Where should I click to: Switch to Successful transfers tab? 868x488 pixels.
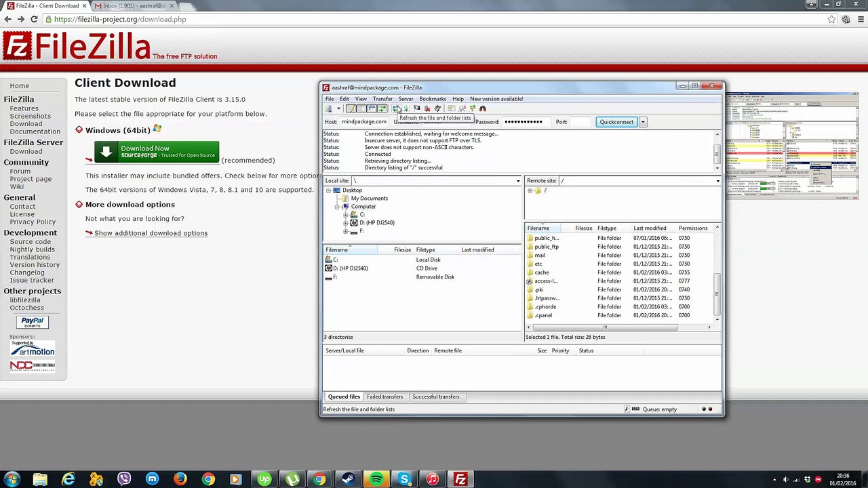(435, 396)
